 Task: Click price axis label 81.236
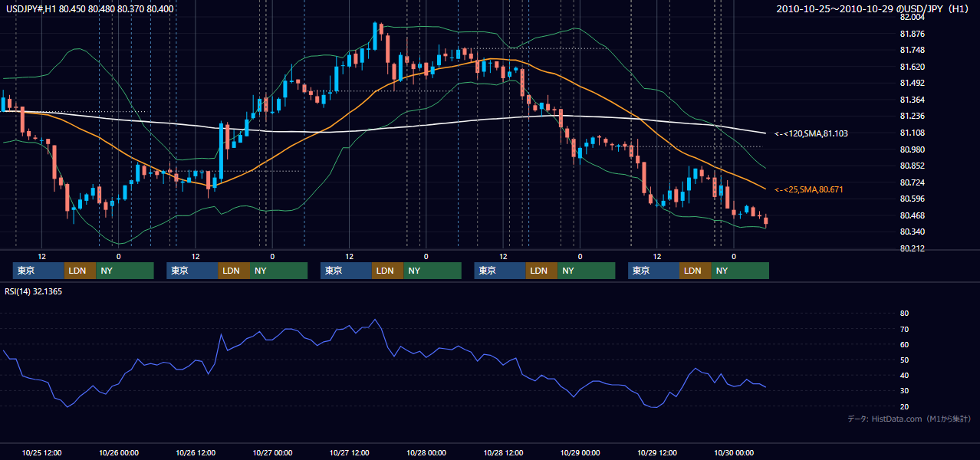point(912,116)
